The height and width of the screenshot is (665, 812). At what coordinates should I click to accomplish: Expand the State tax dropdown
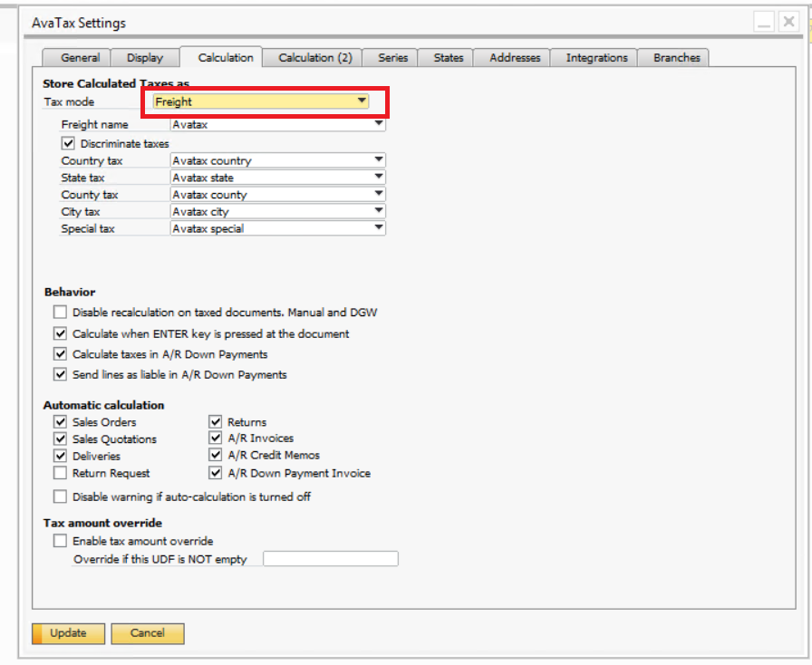point(277,178)
